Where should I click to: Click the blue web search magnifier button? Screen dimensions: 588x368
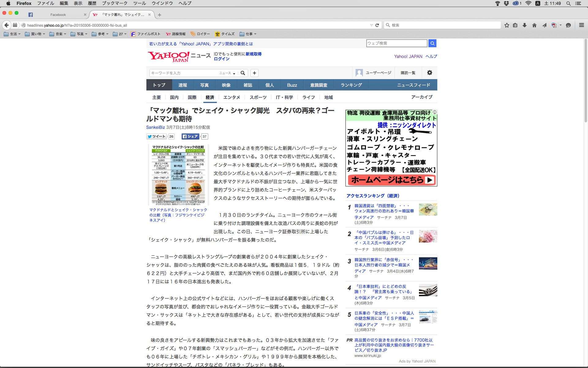point(432,43)
